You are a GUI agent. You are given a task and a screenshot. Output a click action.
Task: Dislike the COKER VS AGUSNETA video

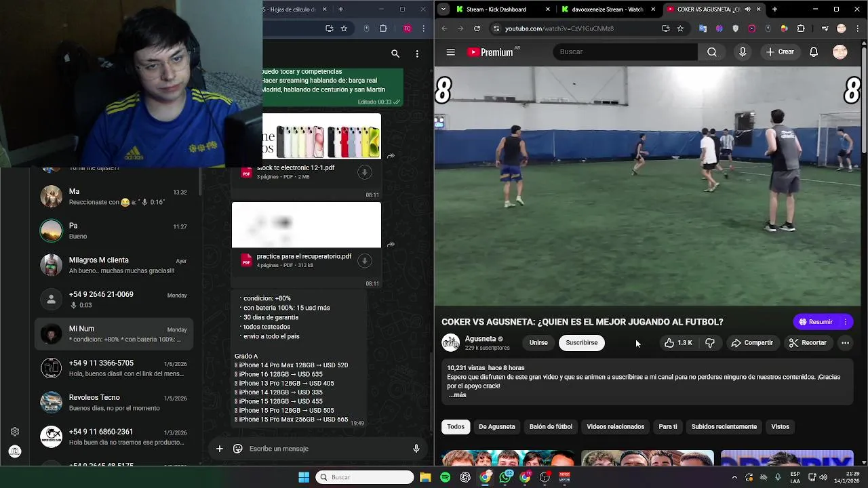(710, 343)
